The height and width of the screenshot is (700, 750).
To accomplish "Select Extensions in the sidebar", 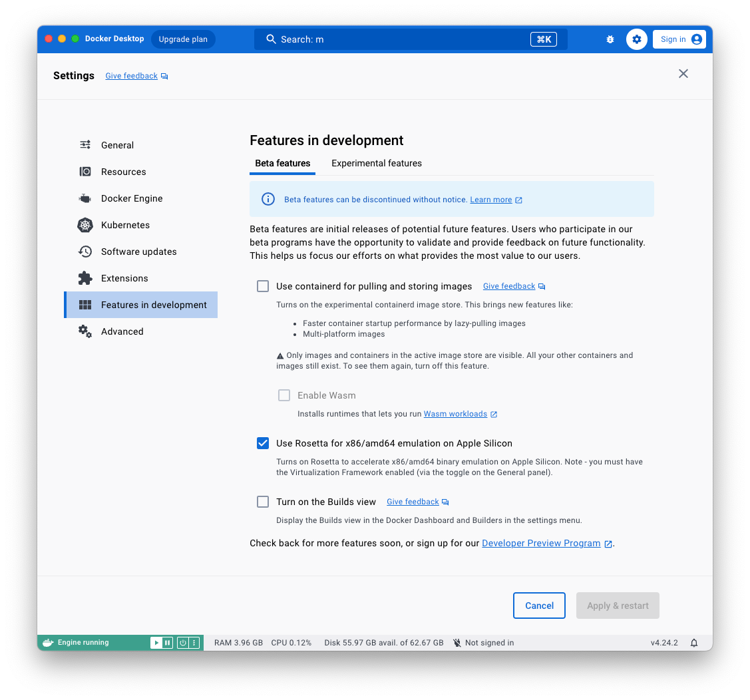I will (140, 278).
